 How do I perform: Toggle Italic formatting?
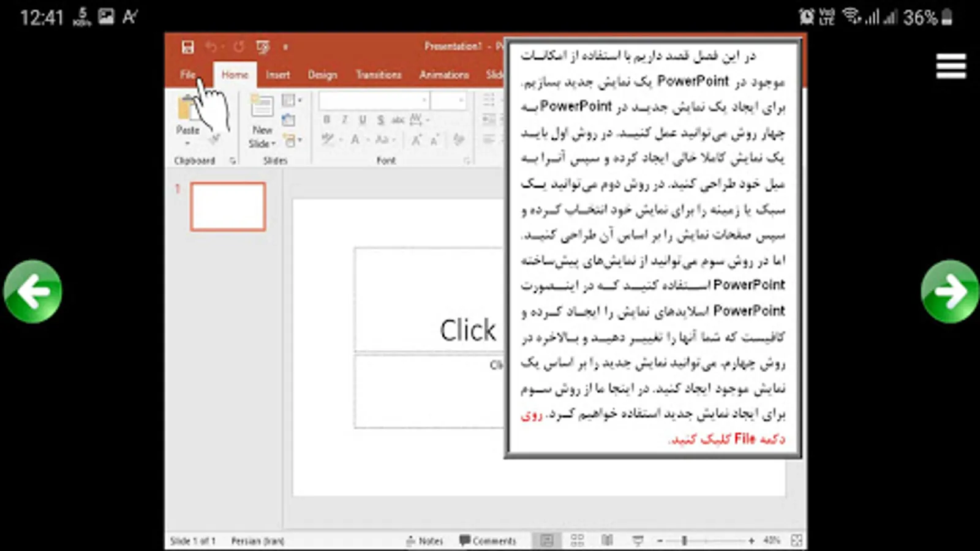coord(345,120)
